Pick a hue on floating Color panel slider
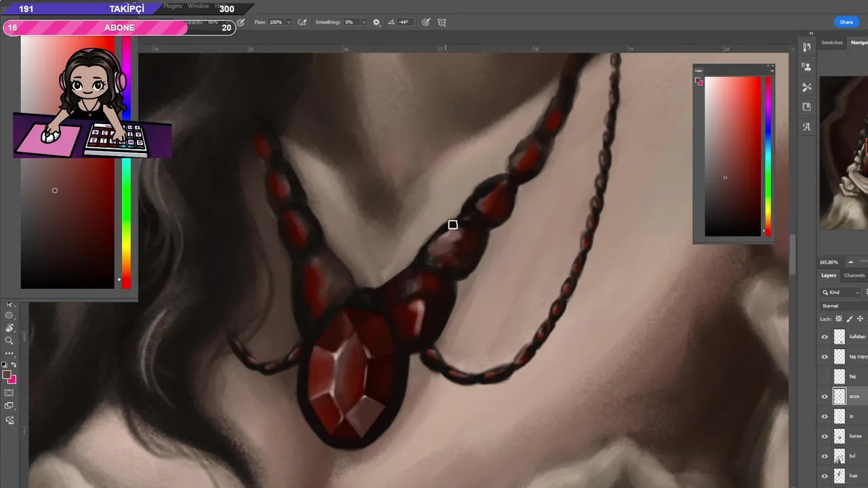This screenshot has height=488, width=868. pos(768,157)
